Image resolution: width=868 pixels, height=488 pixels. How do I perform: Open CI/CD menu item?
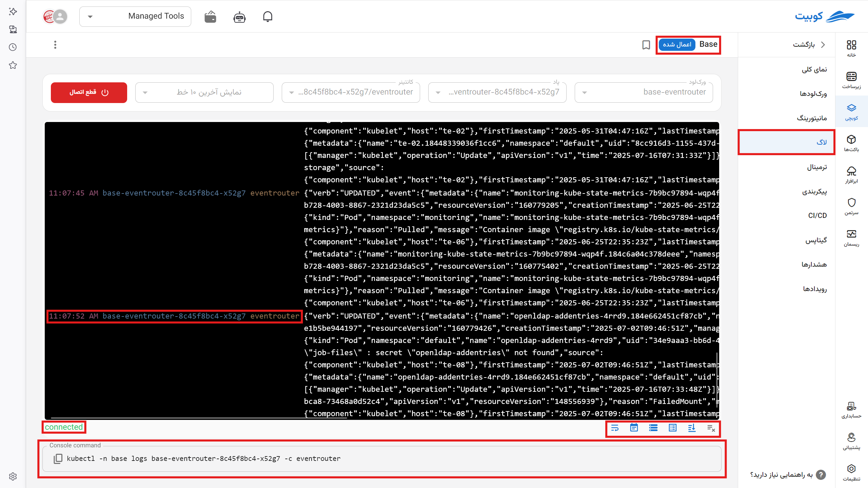pyautogui.click(x=787, y=216)
